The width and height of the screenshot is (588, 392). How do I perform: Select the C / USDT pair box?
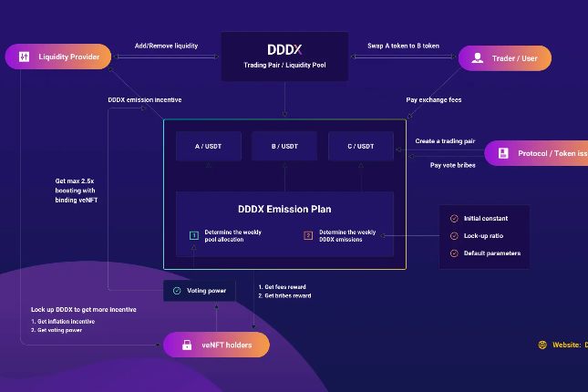[x=361, y=146]
